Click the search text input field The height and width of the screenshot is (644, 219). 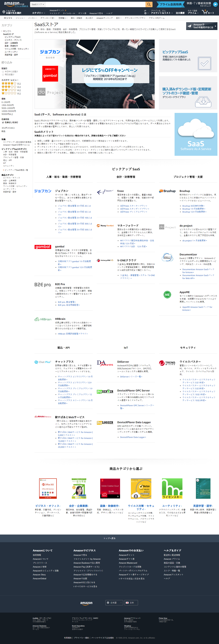(x=96, y=4)
